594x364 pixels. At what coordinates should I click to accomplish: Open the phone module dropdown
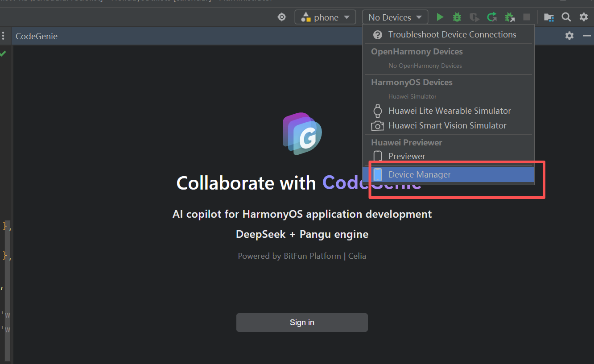click(325, 17)
